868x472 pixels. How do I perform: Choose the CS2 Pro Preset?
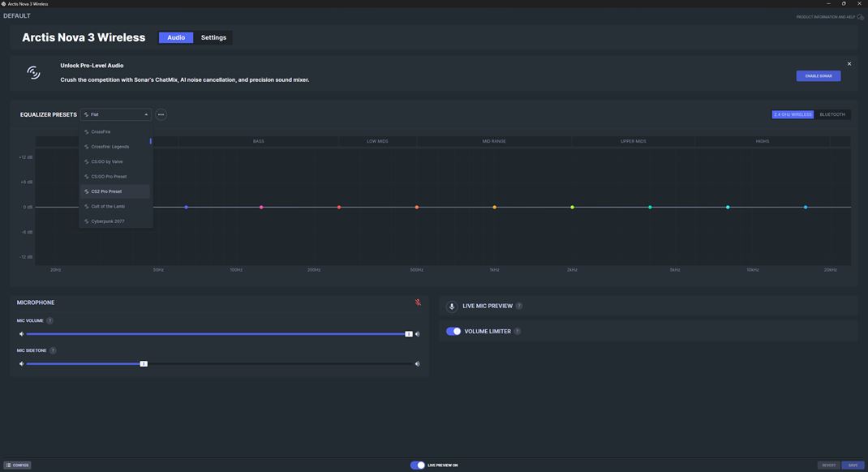coord(115,191)
